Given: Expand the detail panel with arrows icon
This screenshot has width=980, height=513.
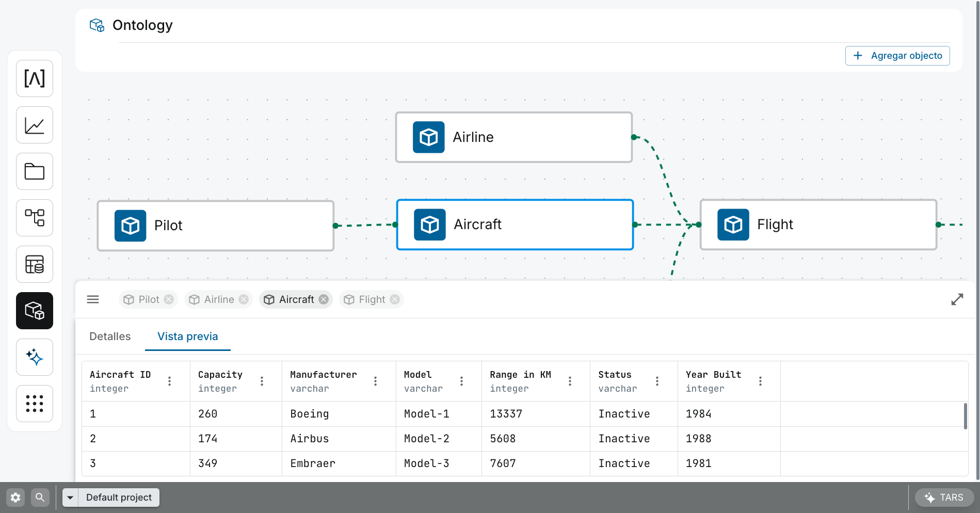Looking at the screenshot, I should point(957,299).
